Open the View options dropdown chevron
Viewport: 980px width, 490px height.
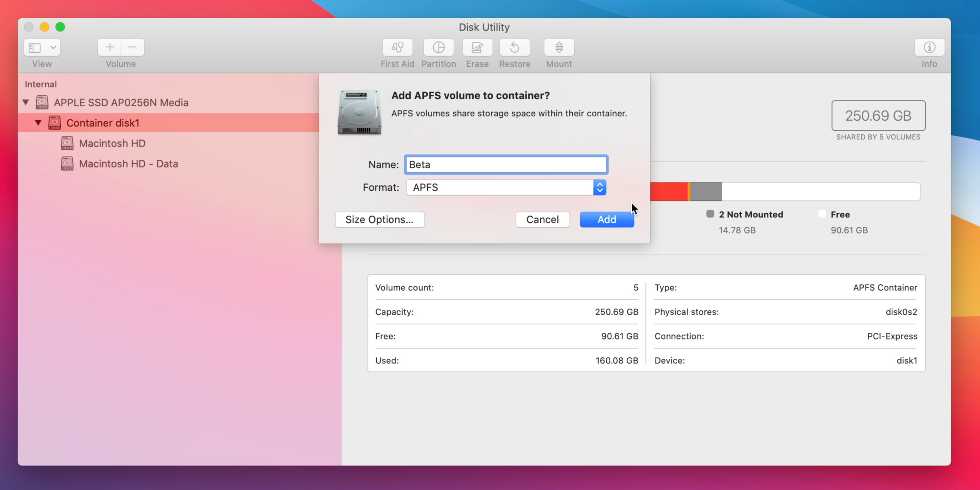pos(53,47)
